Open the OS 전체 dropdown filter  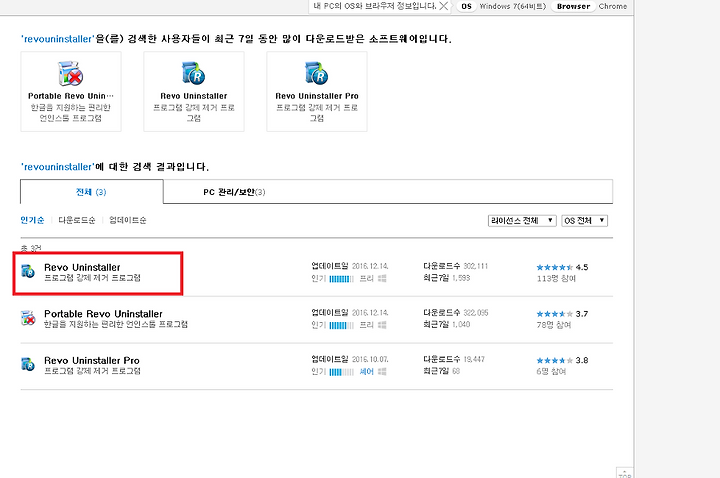tap(585, 221)
